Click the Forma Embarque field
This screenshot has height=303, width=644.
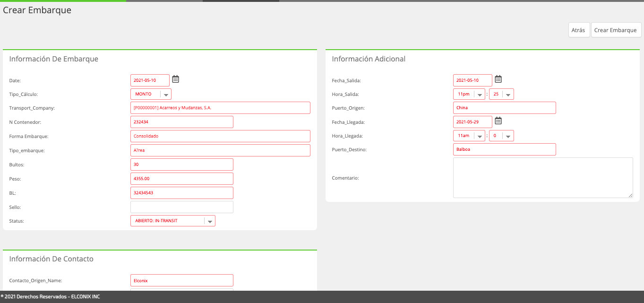click(x=220, y=136)
